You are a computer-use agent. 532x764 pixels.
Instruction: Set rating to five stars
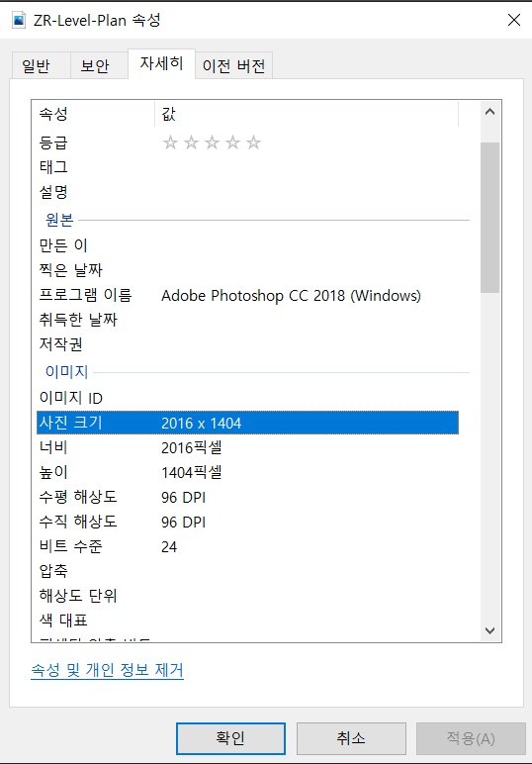pos(253,143)
